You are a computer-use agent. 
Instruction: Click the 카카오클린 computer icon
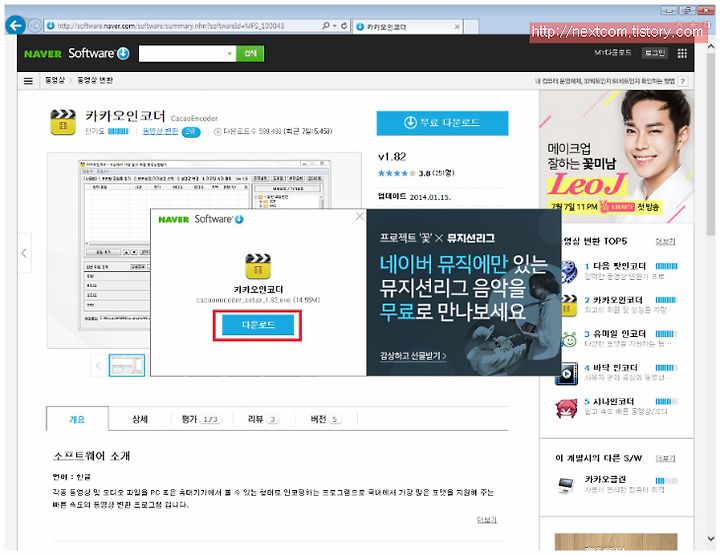566,485
